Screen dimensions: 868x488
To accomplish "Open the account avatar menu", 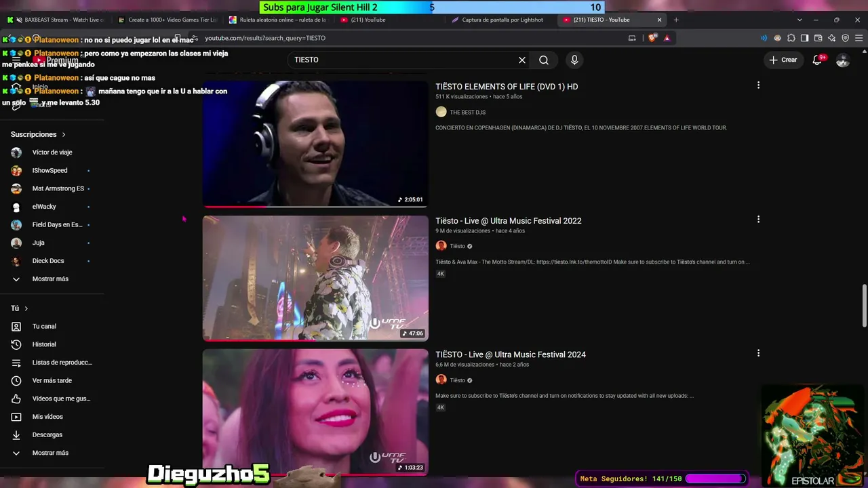I will click(843, 60).
